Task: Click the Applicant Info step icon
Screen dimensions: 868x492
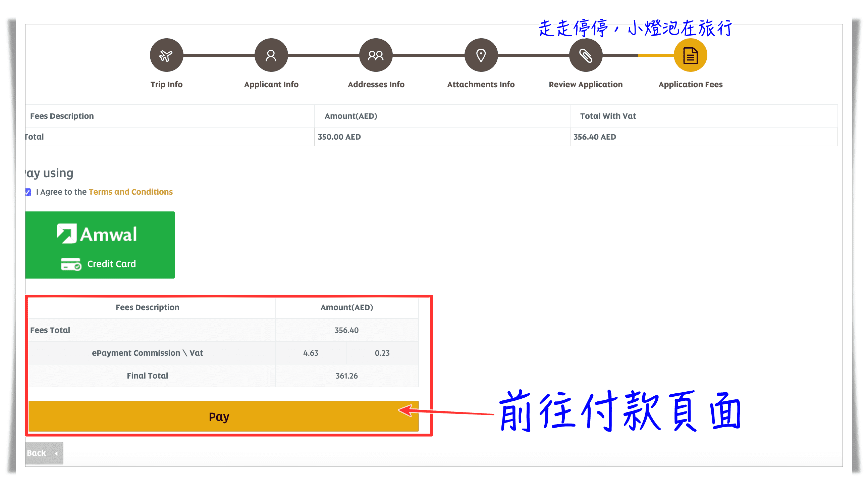Action: pyautogui.click(x=271, y=55)
